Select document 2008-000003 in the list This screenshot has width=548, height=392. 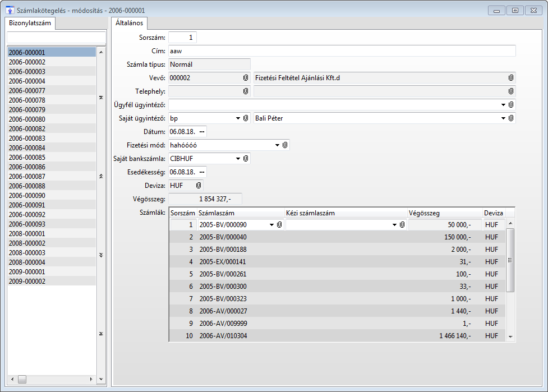pyautogui.click(x=27, y=253)
